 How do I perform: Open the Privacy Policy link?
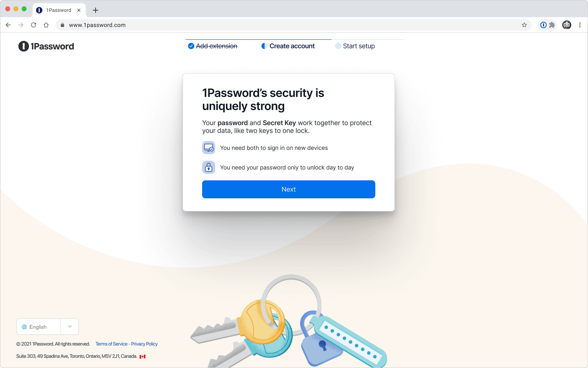pos(144,344)
